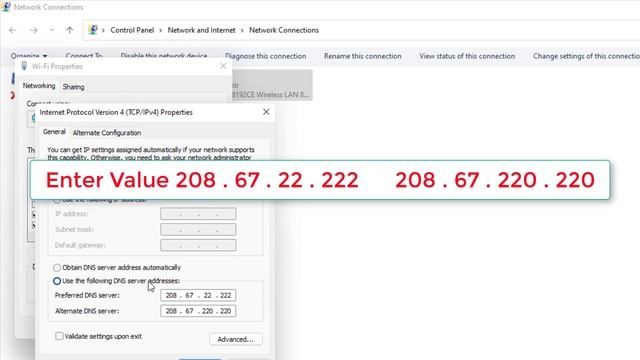Open the Organize dropdown menu

coord(29,56)
